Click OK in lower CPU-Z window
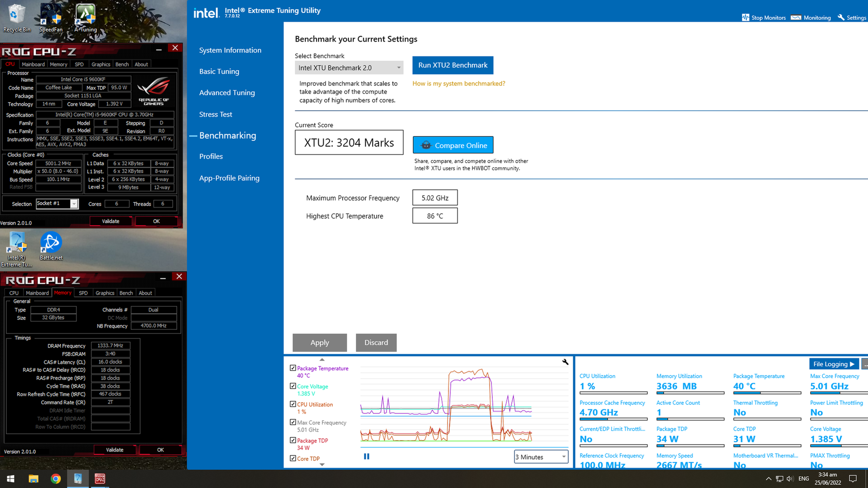The image size is (868, 488). (160, 450)
